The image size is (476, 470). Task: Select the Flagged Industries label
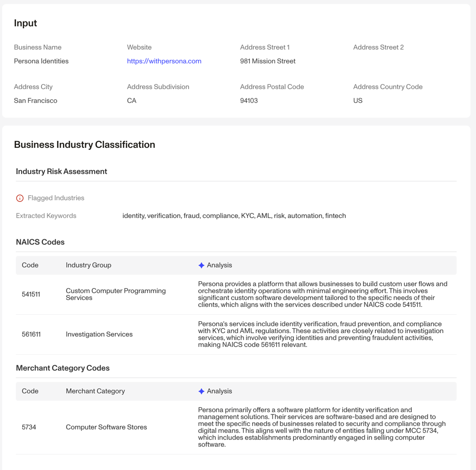coord(56,198)
